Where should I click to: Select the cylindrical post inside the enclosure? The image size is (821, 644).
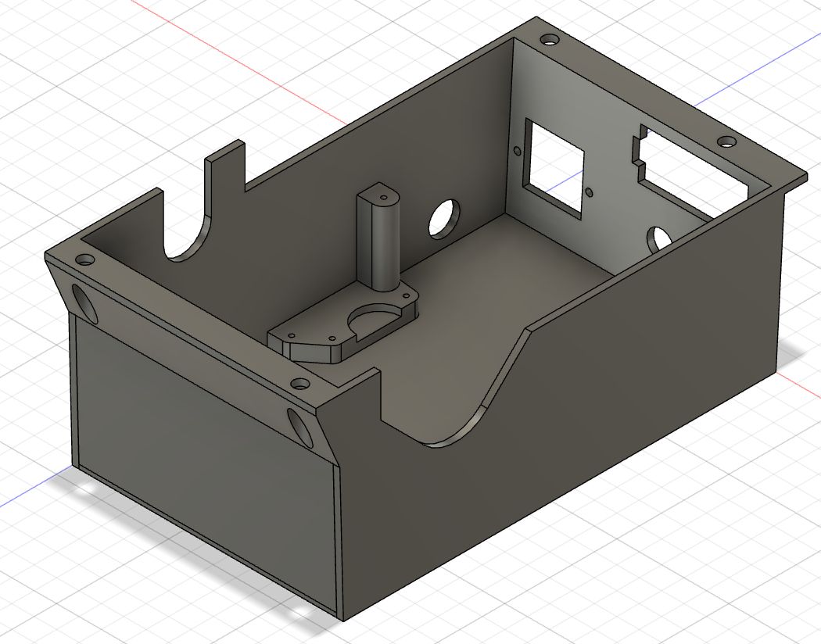click(378, 242)
